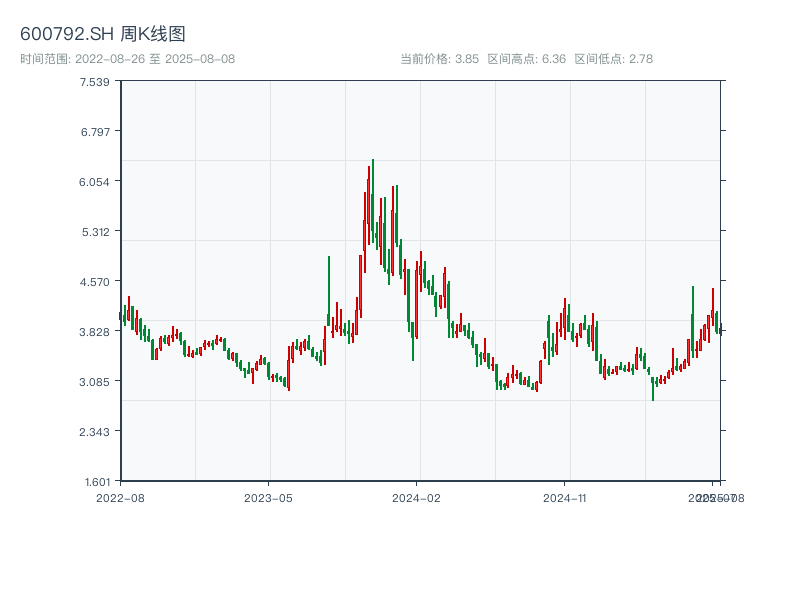Viewport: 800px width, 600px height.
Task: Click the interval low label 区间低点: 2.78
Action: pyautogui.click(x=614, y=59)
